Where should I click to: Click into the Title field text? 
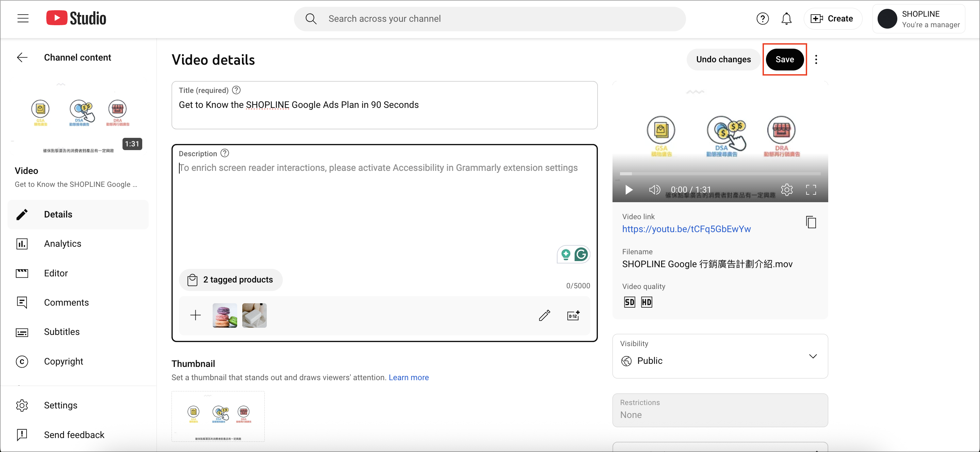click(x=299, y=104)
